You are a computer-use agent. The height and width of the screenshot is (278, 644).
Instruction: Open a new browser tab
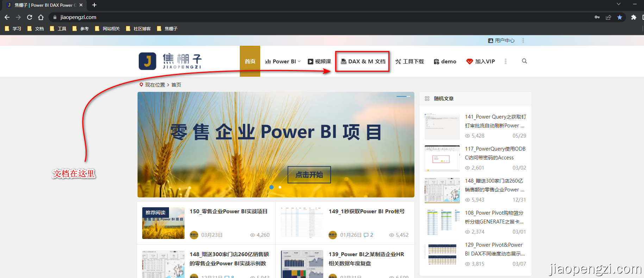click(x=94, y=5)
